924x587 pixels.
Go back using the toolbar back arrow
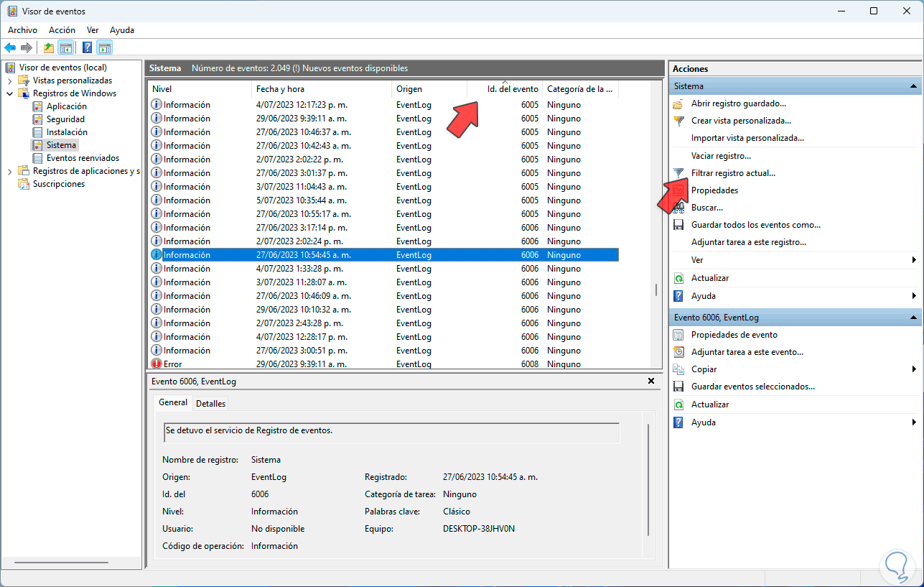coord(10,48)
